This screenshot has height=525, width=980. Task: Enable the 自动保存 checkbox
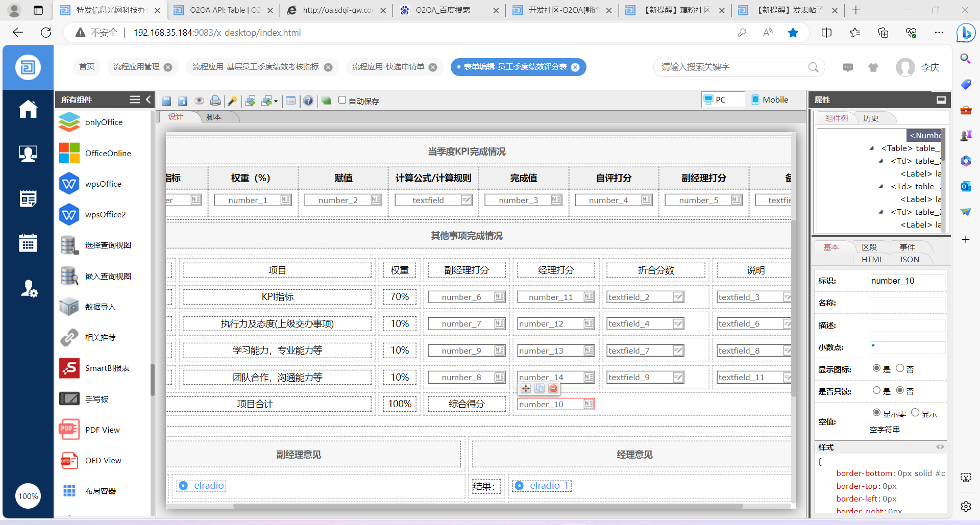coord(342,100)
